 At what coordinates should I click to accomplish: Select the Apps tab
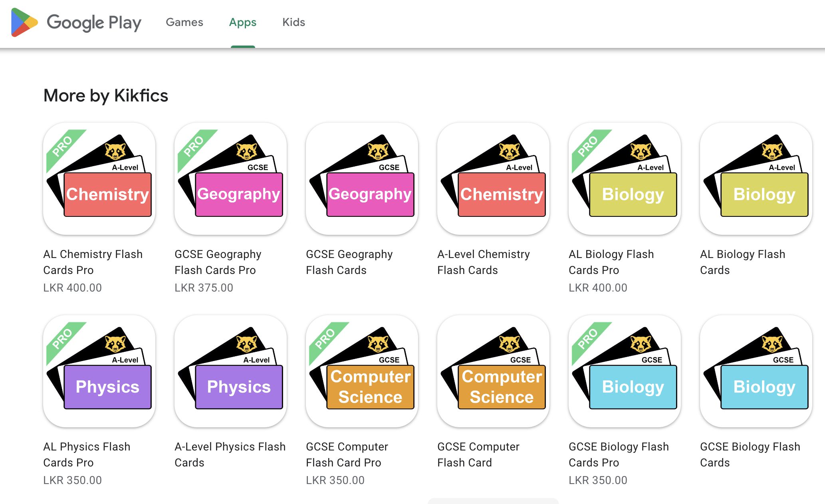pos(243,22)
